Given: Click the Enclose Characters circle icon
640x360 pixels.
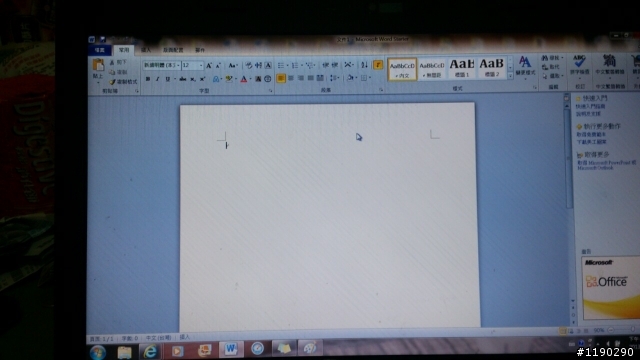Looking at the screenshot, I should pos(268,79).
